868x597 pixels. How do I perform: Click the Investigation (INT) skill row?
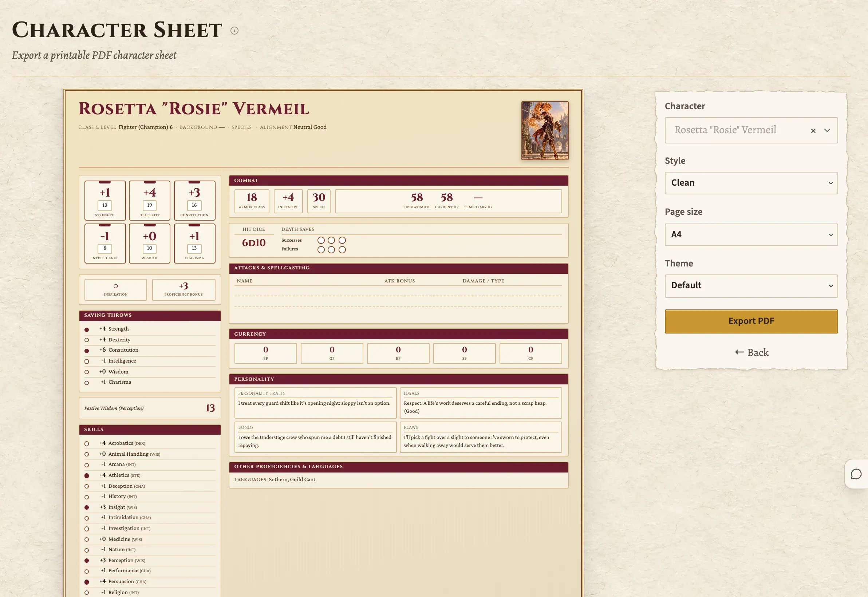[x=150, y=529]
